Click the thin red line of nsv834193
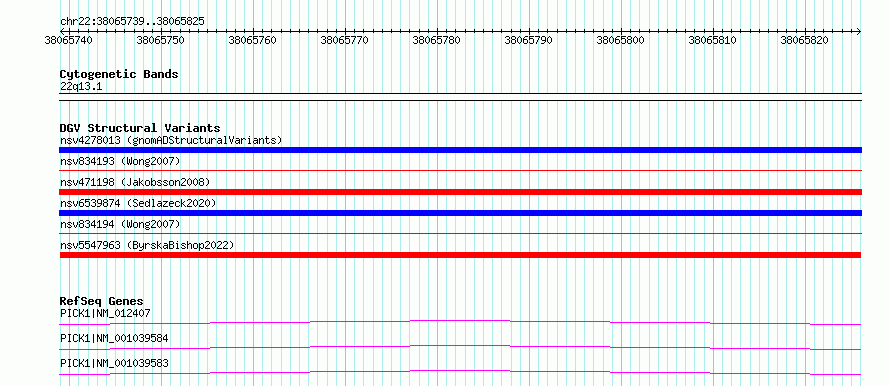The image size is (890, 386). (x=460, y=170)
